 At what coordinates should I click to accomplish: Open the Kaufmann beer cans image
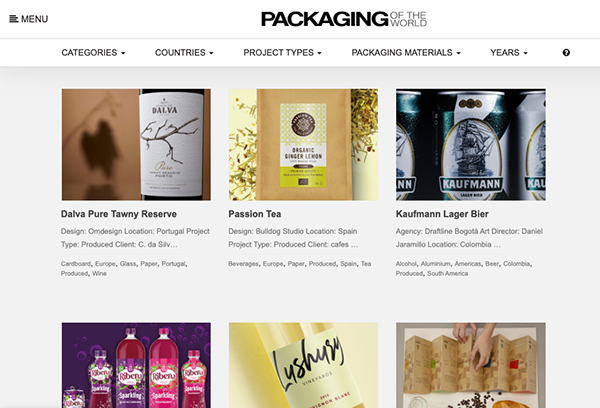(471, 145)
